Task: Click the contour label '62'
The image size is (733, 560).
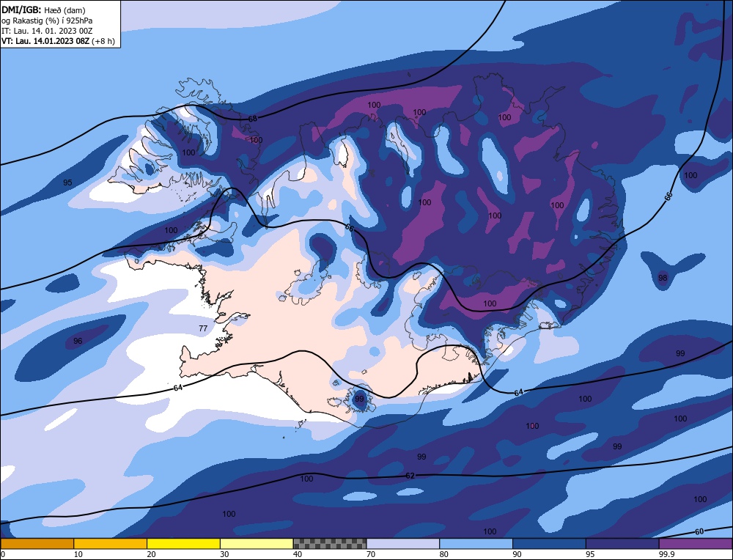Action: pos(410,476)
